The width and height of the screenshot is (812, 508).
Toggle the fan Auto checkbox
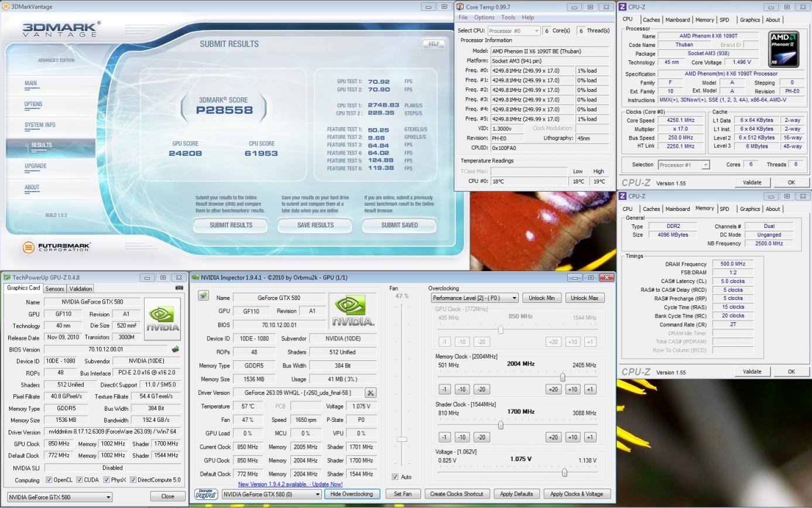(x=395, y=477)
